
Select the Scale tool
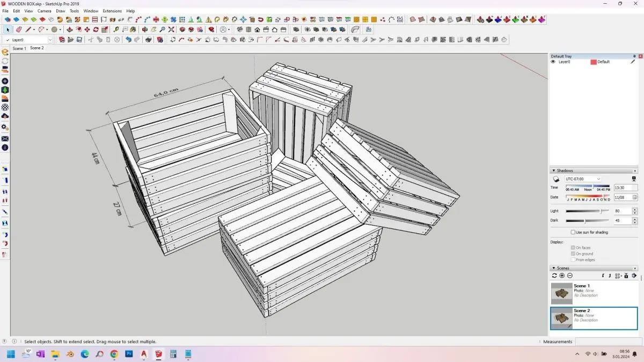105,29
